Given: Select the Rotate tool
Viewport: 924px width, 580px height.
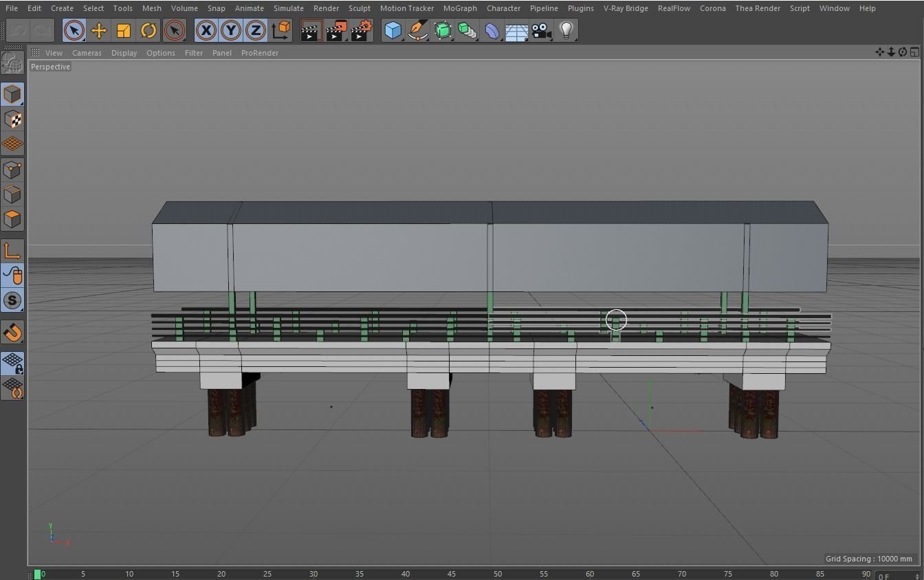Looking at the screenshot, I should (x=148, y=30).
